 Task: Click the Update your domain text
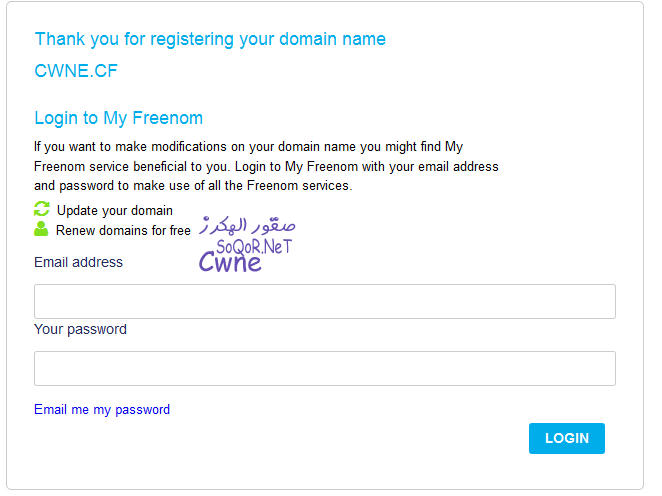click(x=115, y=211)
